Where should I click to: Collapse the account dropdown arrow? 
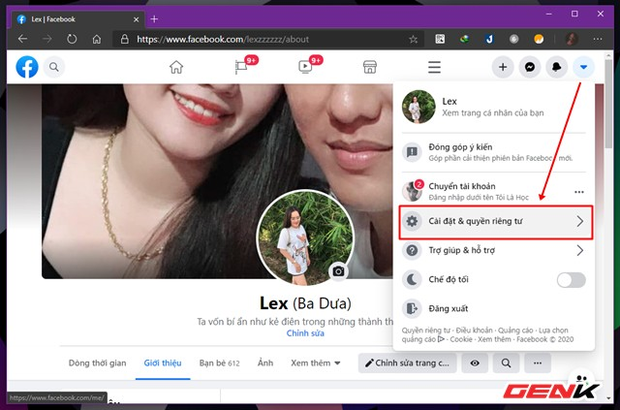(584, 67)
